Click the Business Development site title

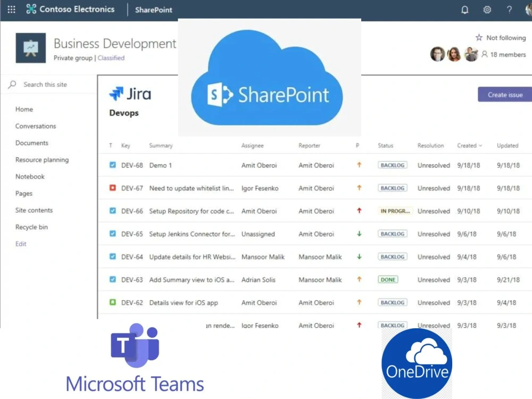point(115,44)
